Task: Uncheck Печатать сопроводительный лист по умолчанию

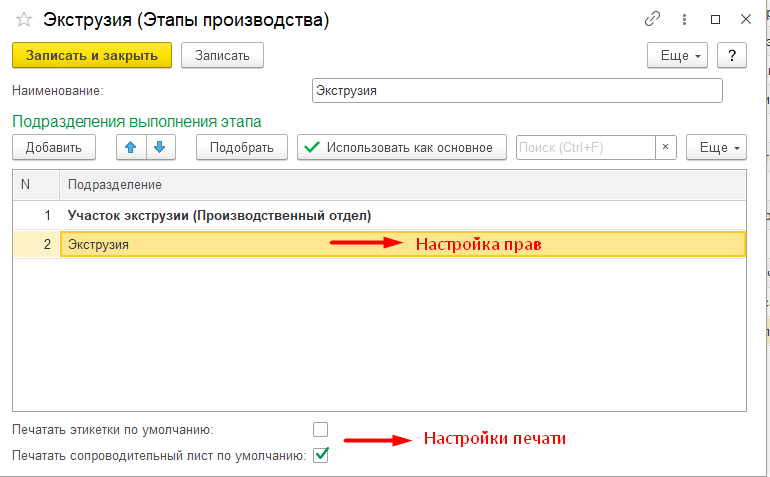Action: coord(320,456)
